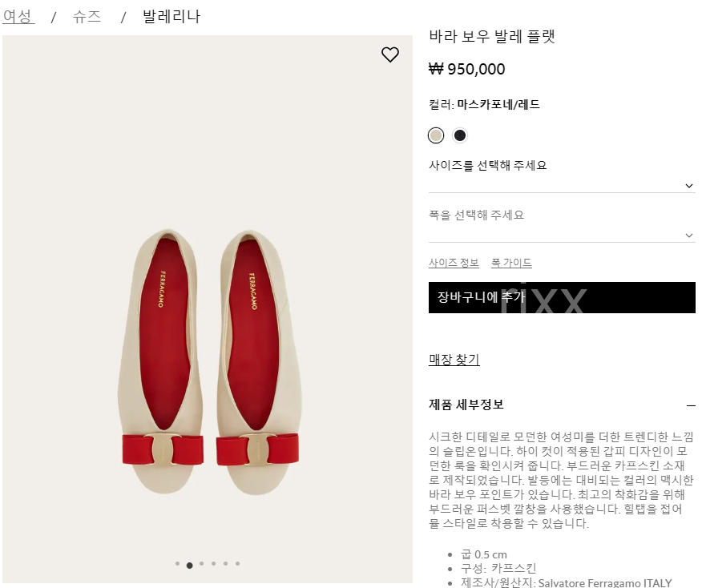702x588 pixels.
Task: Click the 사이즈 정보 link
Action: coord(454,264)
